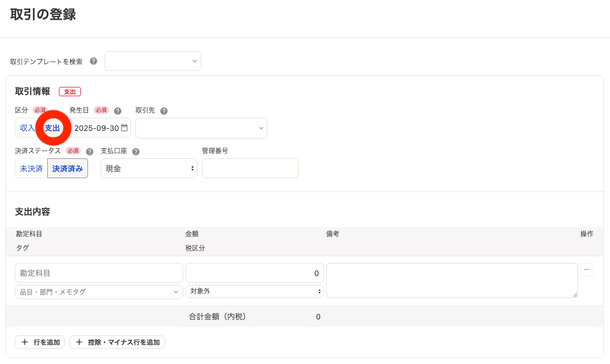Click help icon next to 取引先

tap(163, 111)
